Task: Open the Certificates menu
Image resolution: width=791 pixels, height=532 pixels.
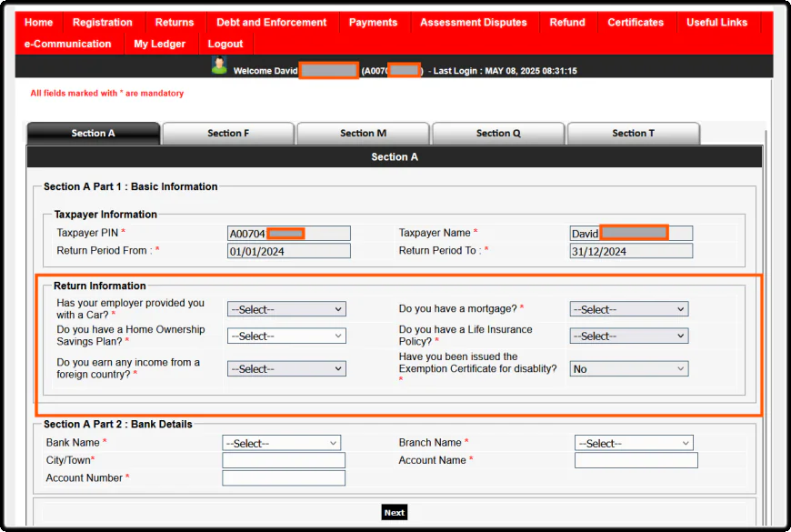Action: (x=636, y=22)
